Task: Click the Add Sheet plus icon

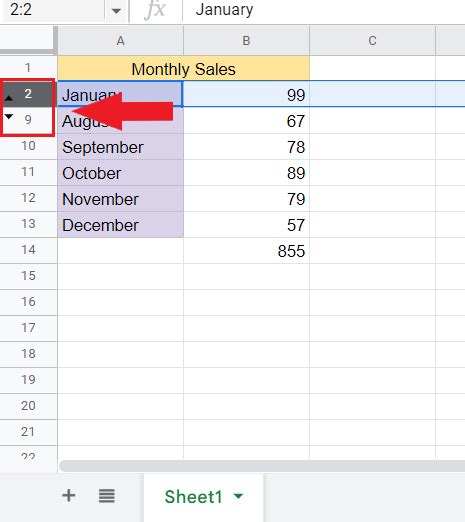Action: 69,496
